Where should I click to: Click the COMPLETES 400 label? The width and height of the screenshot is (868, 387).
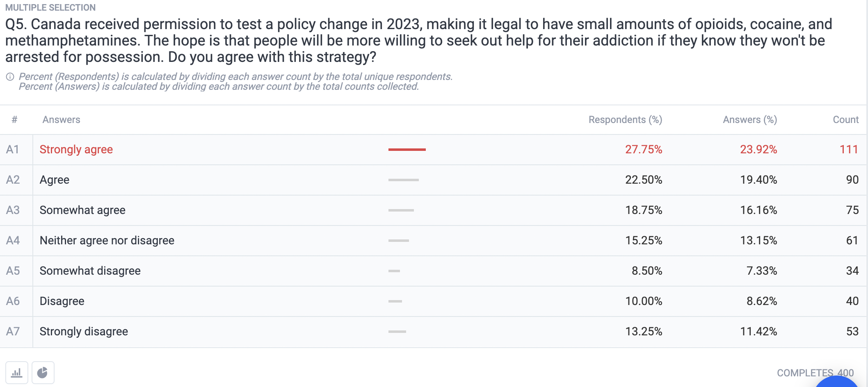[x=815, y=373]
